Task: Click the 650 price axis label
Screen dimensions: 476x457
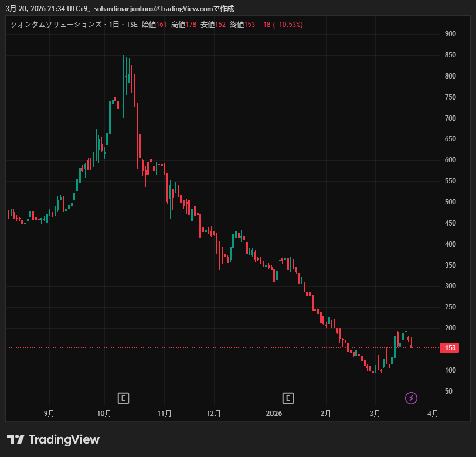Action: [x=450, y=139]
